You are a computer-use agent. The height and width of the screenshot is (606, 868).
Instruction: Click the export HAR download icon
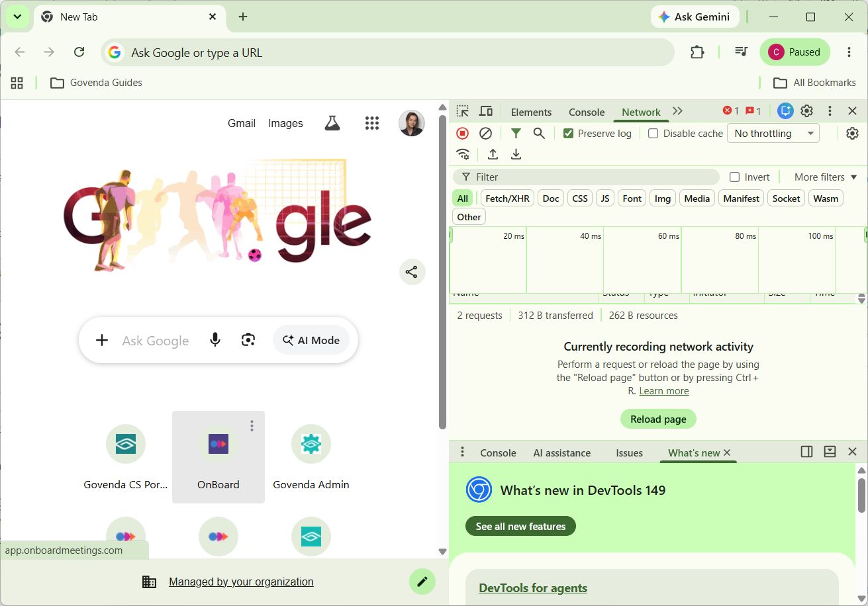[516, 154]
